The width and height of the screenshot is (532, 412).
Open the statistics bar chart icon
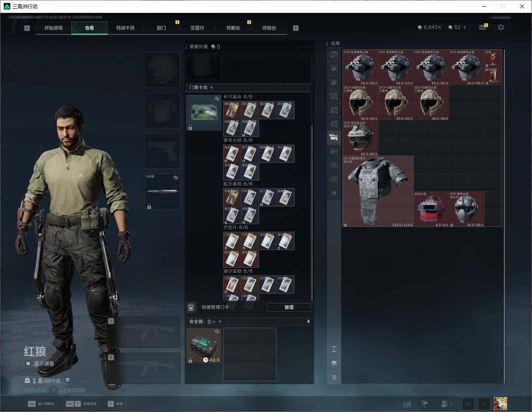408,404
